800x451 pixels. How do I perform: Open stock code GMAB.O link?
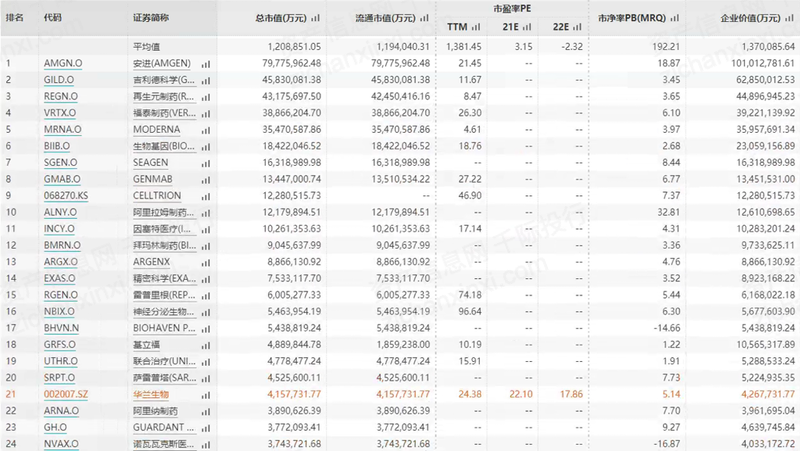[x=62, y=179]
